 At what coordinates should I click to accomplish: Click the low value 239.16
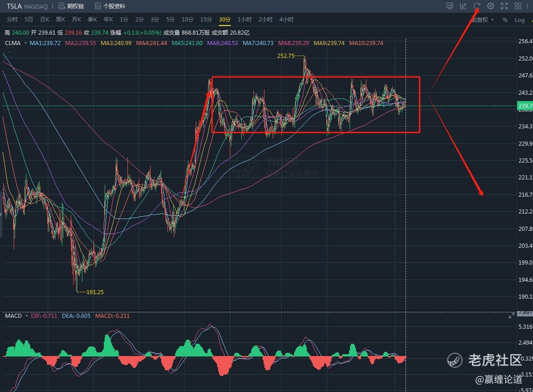[73, 33]
